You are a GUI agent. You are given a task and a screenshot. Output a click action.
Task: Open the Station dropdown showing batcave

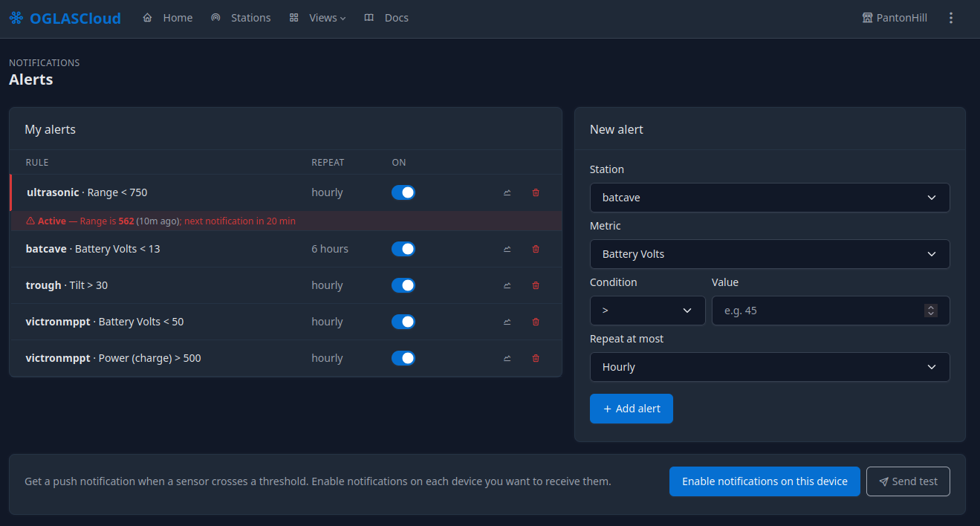click(770, 198)
